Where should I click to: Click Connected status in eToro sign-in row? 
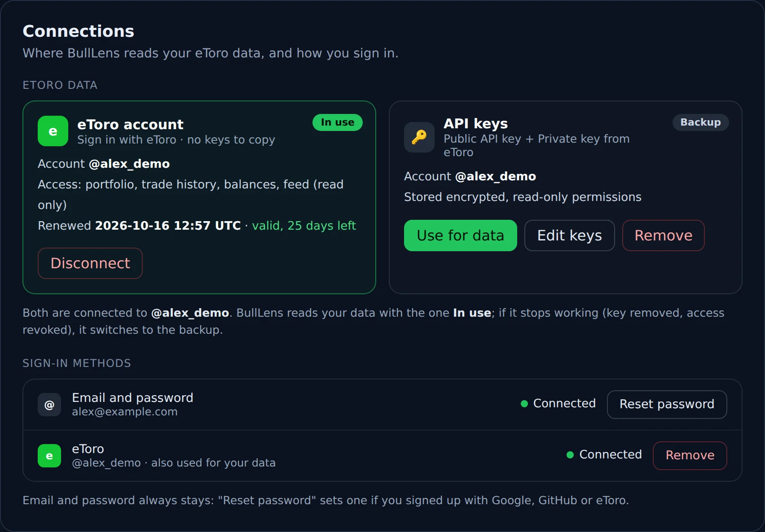(604, 455)
